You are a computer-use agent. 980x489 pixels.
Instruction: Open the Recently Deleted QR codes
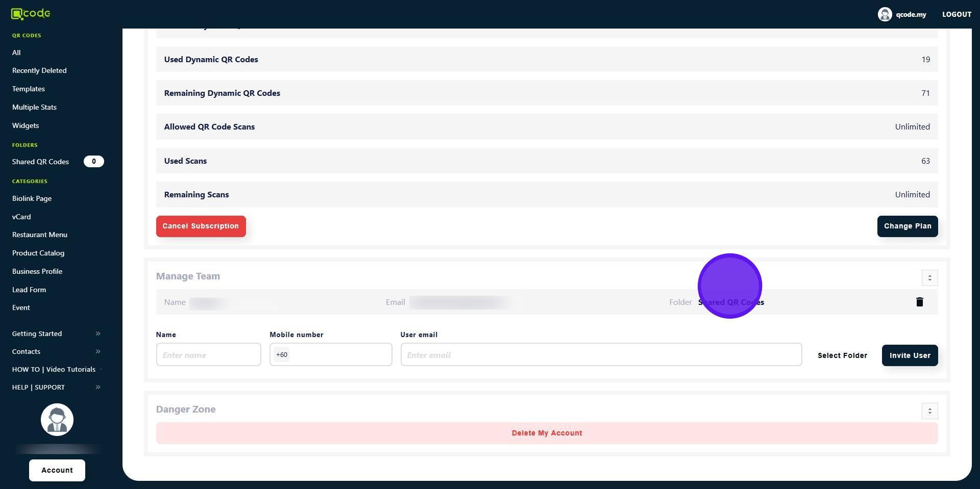[39, 70]
